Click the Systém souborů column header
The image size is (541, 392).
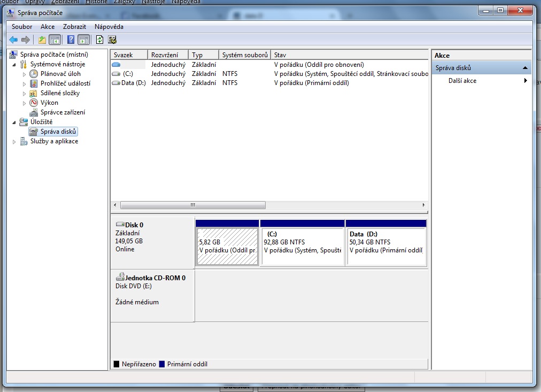click(244, 55)
